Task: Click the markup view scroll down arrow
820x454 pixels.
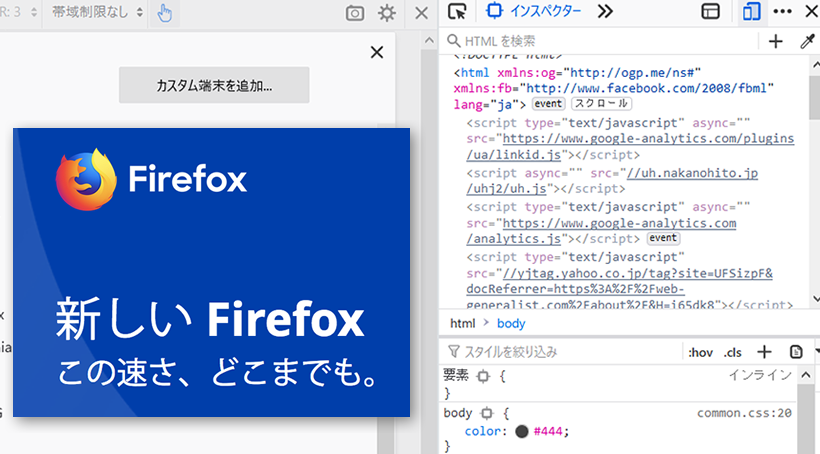Action: [x=815, y=299]
